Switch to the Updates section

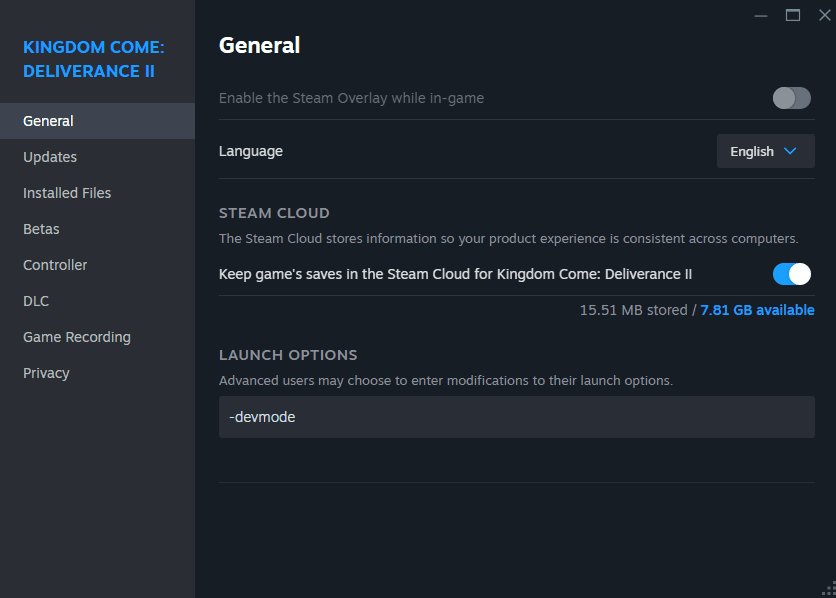click(49, 156)
